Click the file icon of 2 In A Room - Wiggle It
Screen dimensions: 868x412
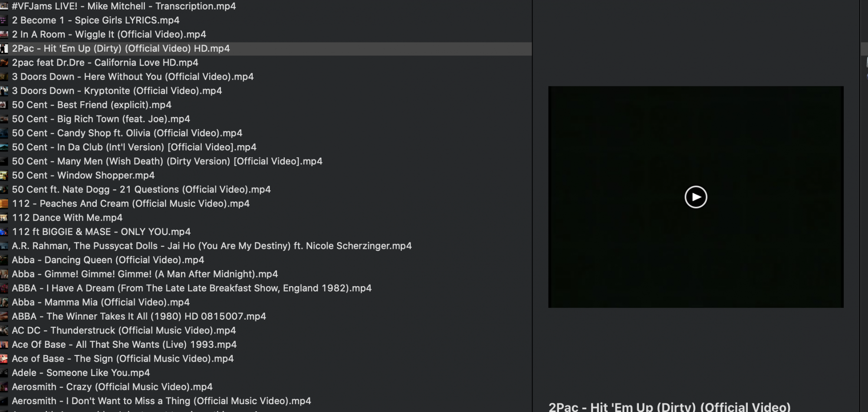[4, 35]
